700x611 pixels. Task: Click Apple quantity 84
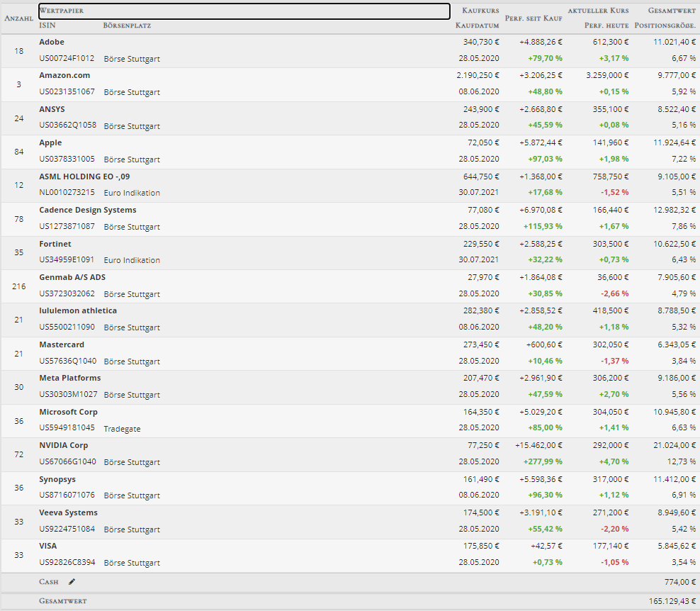pos(18,152)
